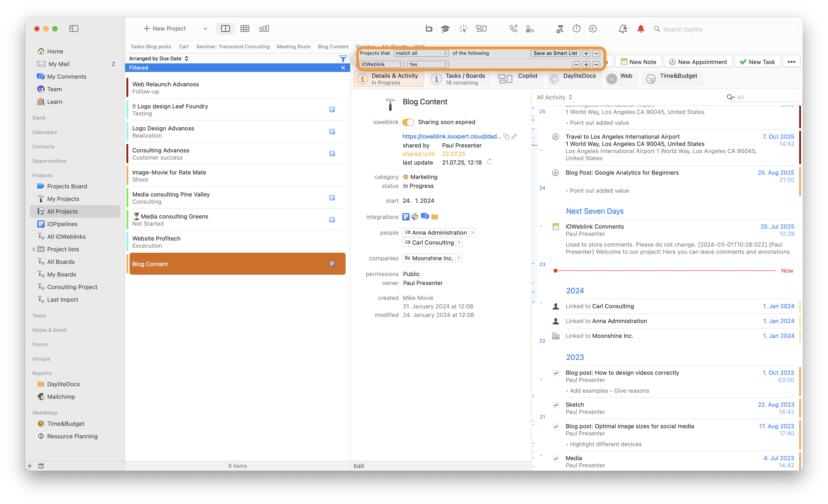Click the Marketing category color dot

406,177
